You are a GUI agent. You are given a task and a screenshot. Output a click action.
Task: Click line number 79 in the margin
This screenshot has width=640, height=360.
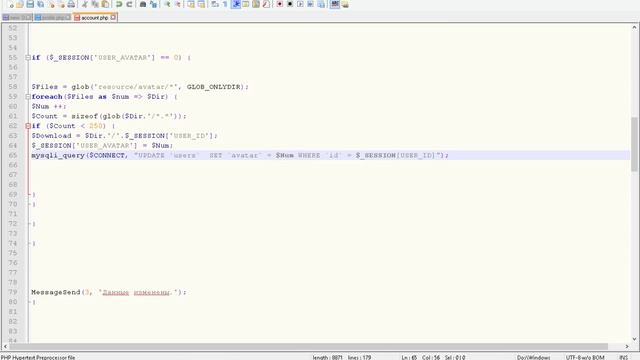pyautogui.click(x=13, y=292)
